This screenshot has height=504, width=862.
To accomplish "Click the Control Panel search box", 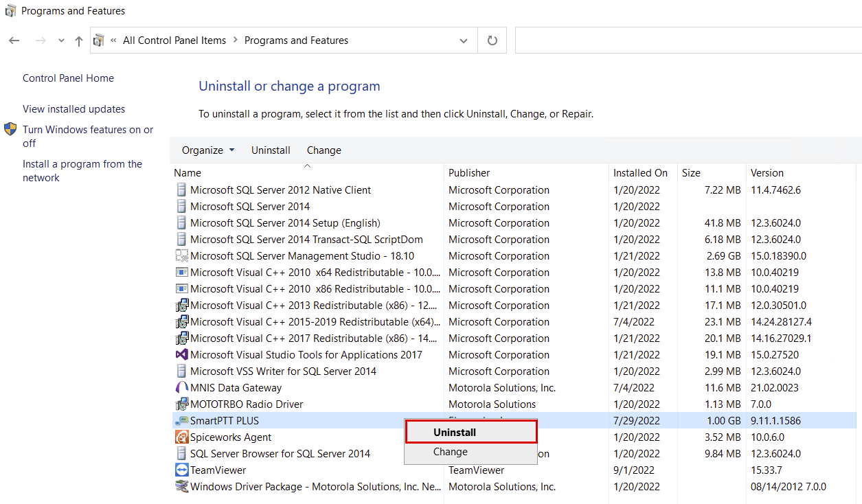I will click(x=688, y=41).
